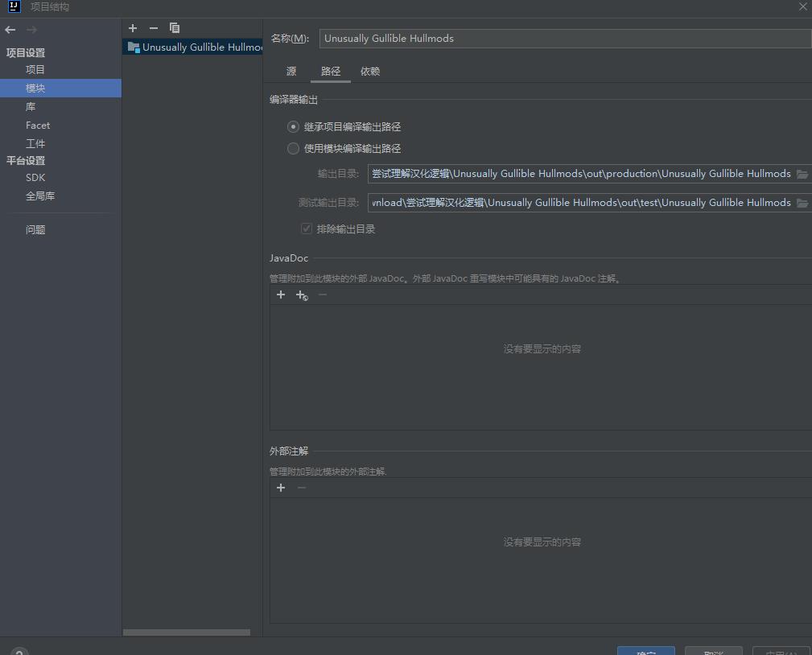This screenshot has height=655, width=812.
Task: Browse folder for test output directory
Action: pos(802,203)
